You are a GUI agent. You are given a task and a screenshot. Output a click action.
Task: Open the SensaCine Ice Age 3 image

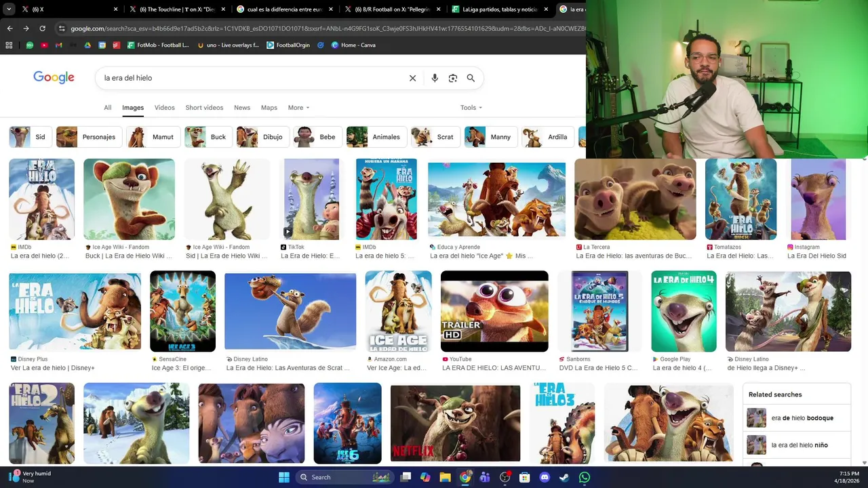(182, 311)
